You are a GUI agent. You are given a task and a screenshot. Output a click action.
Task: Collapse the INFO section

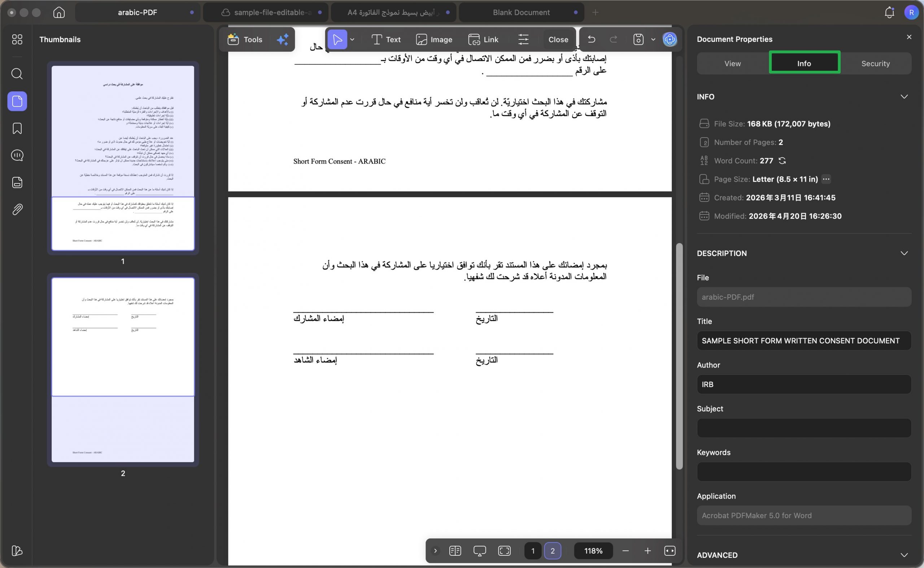point(904,97)
